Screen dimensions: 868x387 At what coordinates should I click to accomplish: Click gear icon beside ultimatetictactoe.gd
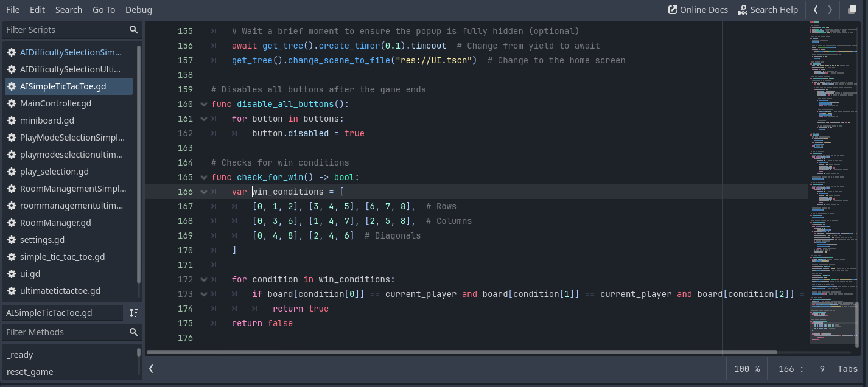(x=12, y=291)
